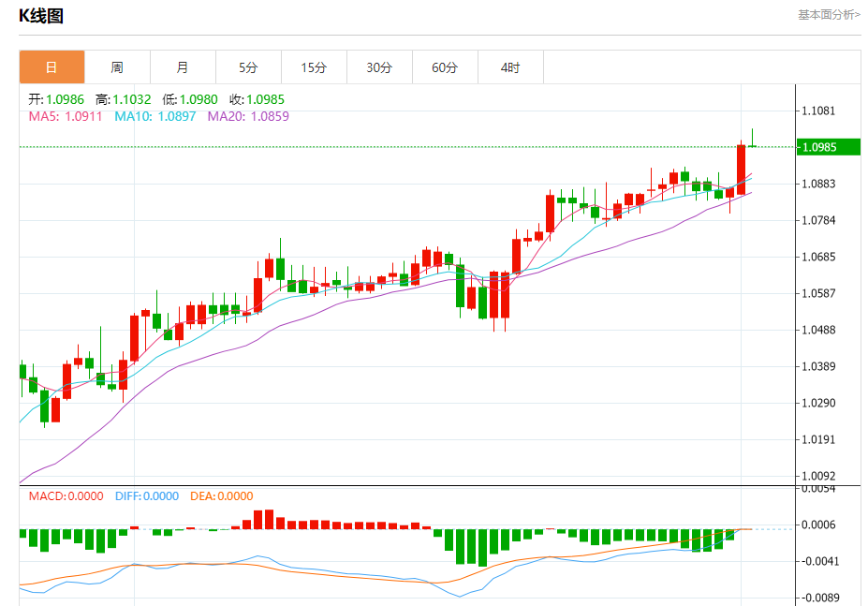This screenshot has height=606, width=868.
Task: Click the K线图 heading
Action: 41,16
